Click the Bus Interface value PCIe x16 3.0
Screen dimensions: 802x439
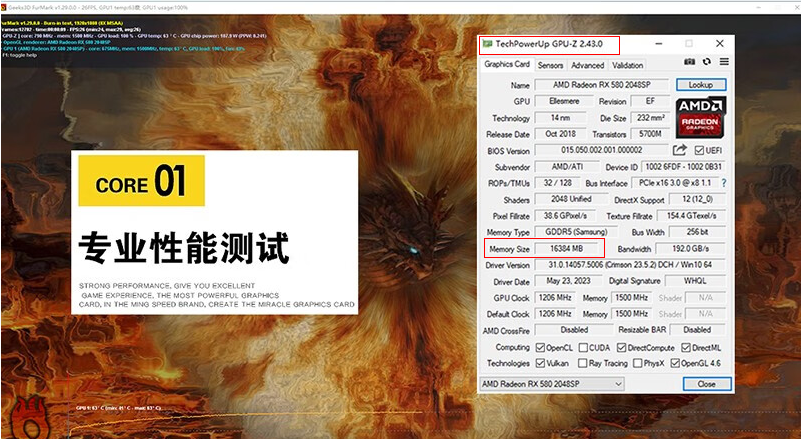pos(675,183)
